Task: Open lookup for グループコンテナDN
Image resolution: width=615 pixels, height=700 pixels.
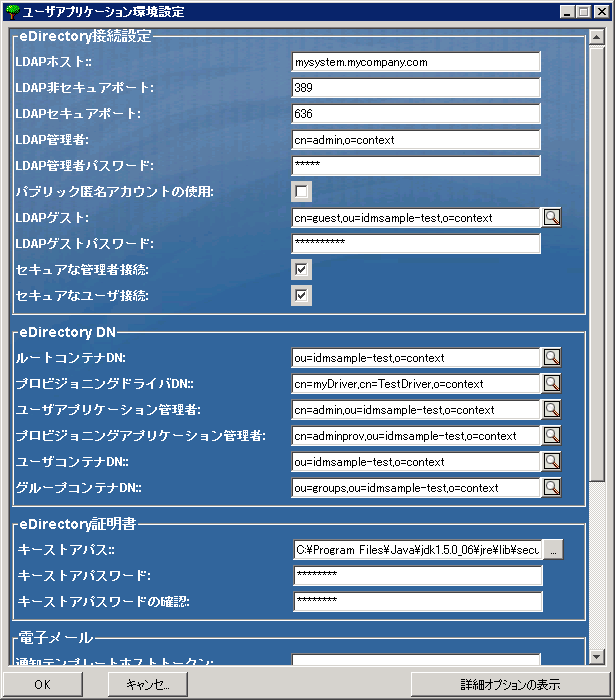Action: pyautogui.click(x=552, y=487)
